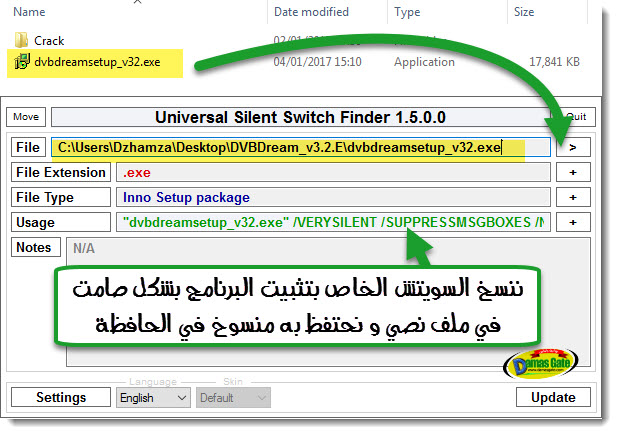Sort by Name column header
The image size is (617, 434).
point(29,12)
